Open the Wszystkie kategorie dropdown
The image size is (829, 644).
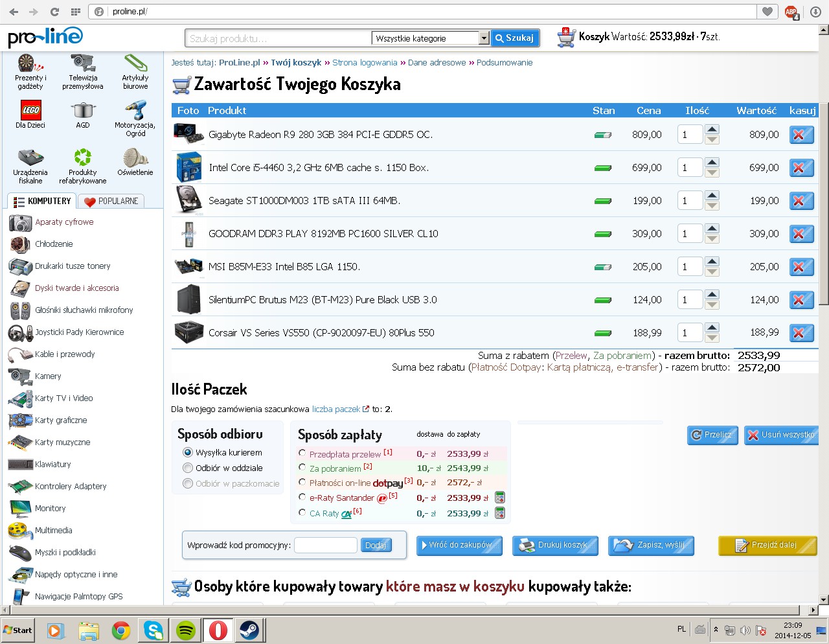(x=431, y=38)
